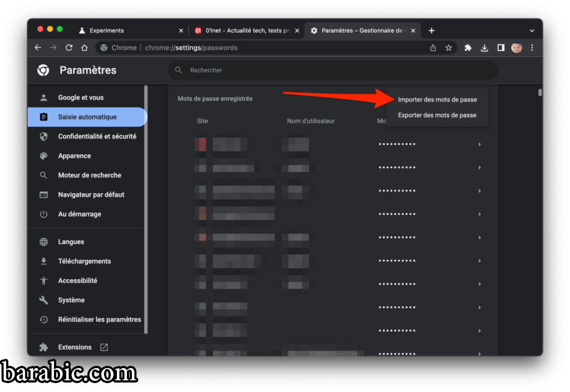Expand details arrow of first password row
This screenshot has width=570, height=392.
point(479,144)
